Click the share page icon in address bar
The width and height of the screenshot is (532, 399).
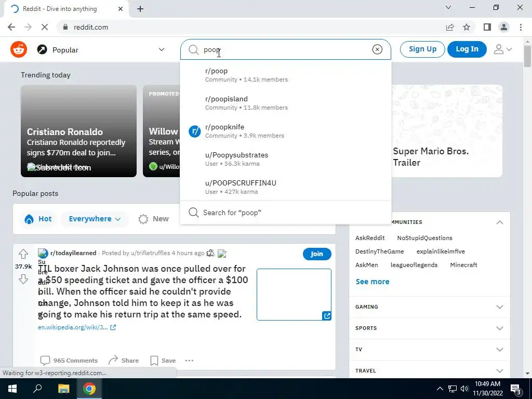[449, 27]
